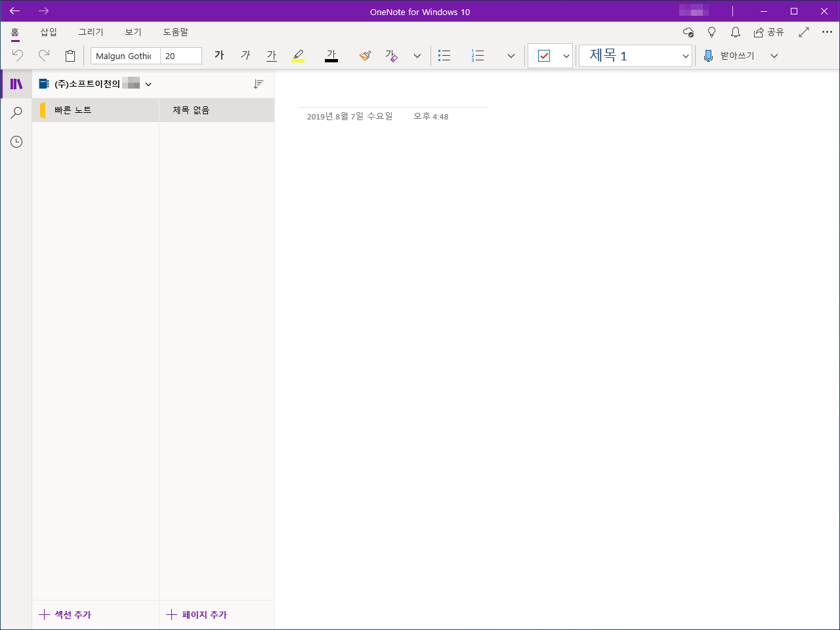840x630 pixels.
Task: Switch to the 삽입 ribbon tab
Action: (48, 31)
